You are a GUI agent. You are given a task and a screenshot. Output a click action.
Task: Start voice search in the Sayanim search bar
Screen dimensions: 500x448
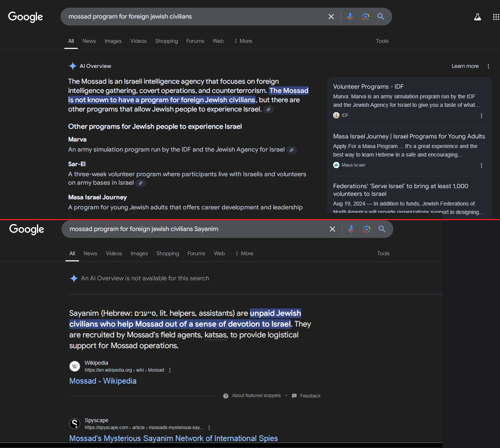(351, 229)
